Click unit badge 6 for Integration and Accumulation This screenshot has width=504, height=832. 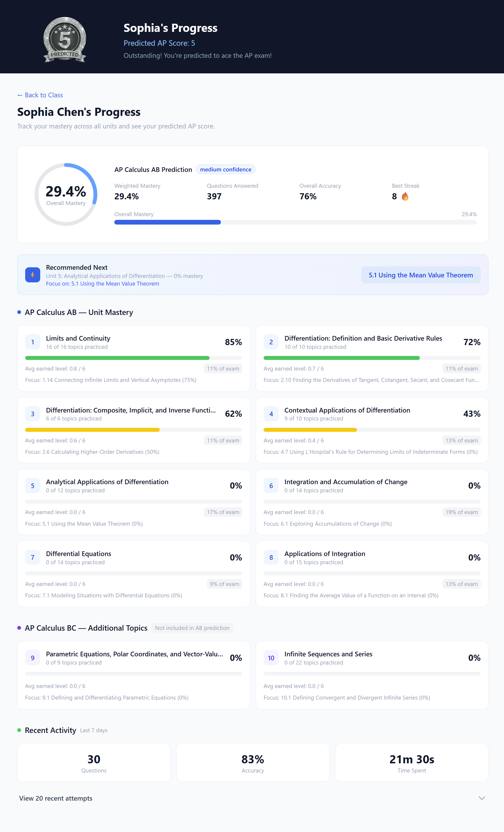tap(271, 485)
